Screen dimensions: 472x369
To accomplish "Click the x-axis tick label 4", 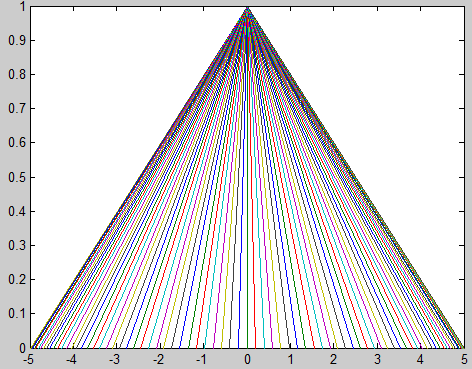I will click(x=420, y=360).
